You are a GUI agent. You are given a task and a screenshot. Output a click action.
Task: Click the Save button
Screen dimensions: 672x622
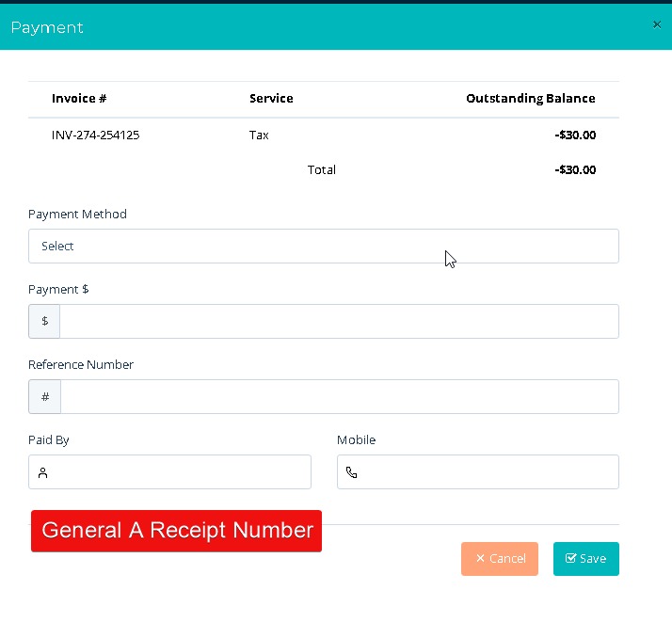[585, 559]
